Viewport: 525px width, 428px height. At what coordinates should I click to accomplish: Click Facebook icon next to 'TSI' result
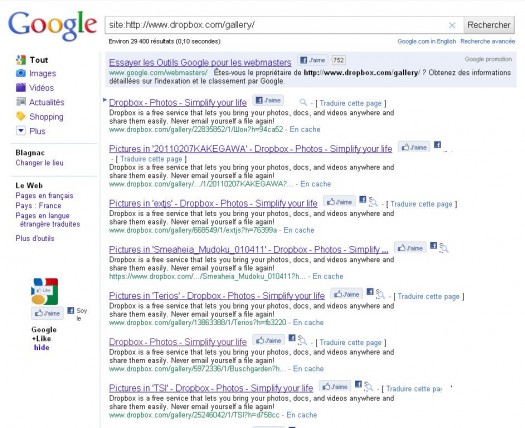(x=358, y=384)
